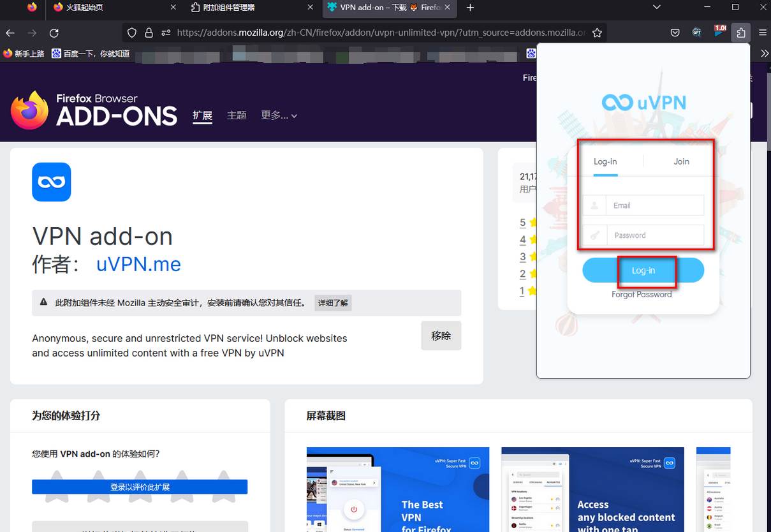Image resolution: width=771 pixels, height=532 pixels.
Task: Click the uVPN logo in popup
Action: pyautogui.click(x=643, y=102)
